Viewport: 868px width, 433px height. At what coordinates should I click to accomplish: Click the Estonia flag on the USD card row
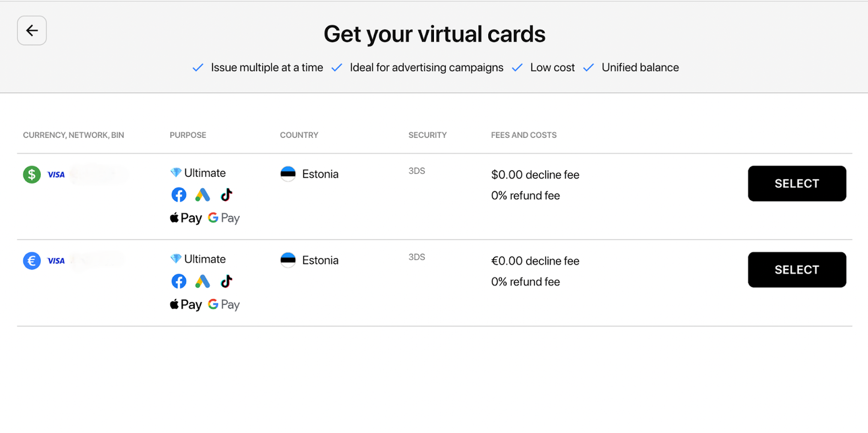click(288, 174)
